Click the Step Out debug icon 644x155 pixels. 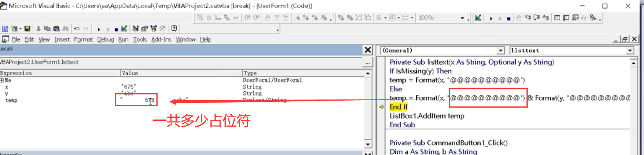click(x=546, y=18)
